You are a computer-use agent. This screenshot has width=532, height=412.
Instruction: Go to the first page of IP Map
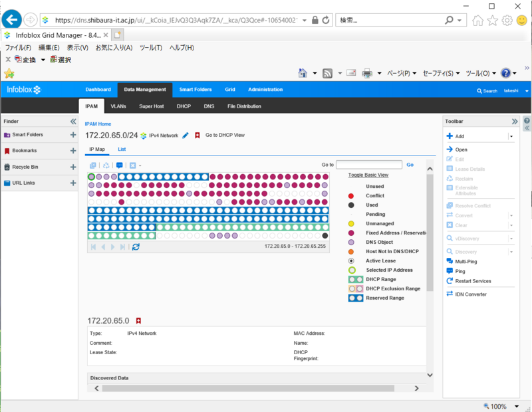[x=93, y=247]
